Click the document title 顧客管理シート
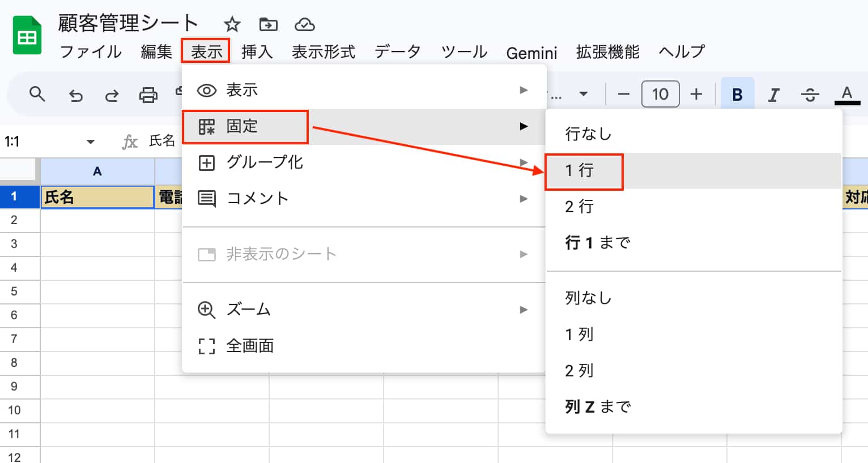The image size is (868, 463). coord(128,23)
